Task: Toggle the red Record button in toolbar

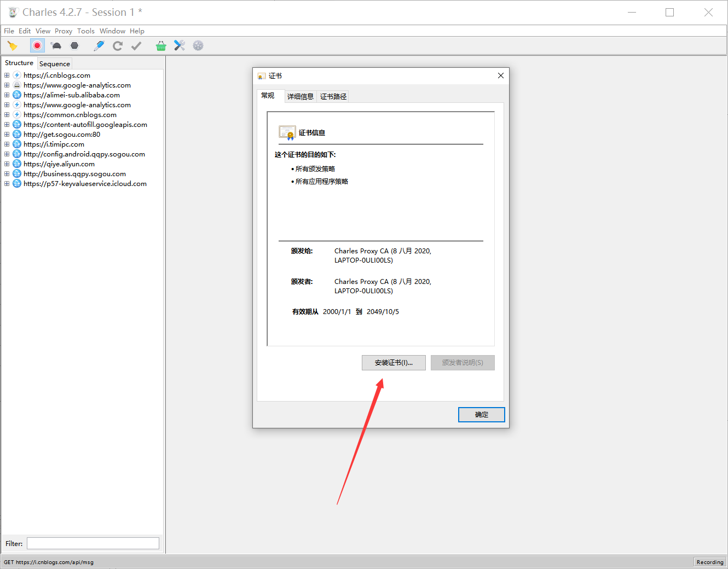Action: point(37,45)
